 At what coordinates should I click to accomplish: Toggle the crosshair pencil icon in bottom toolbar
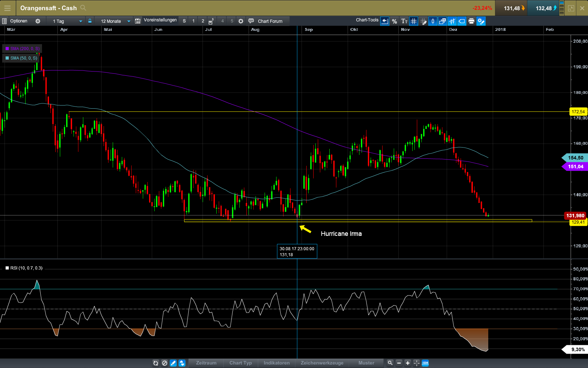pyautogui.click(x=173, y=363)
